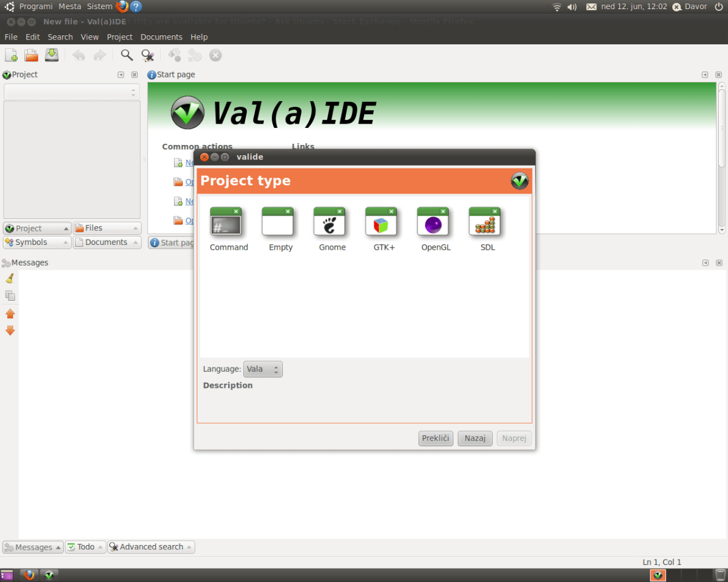
Task: Expand the project selector combo box
Action: click(x=72, y=92)
